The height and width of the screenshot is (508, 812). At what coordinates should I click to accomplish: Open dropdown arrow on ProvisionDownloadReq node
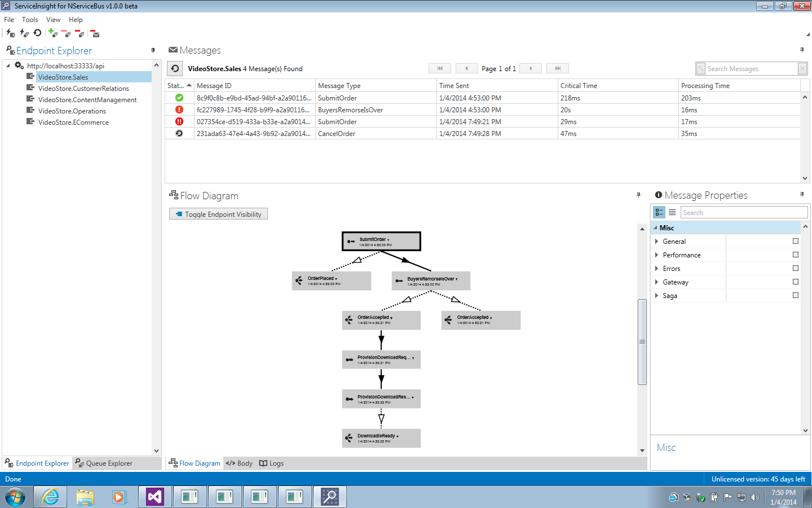(x=413, y=358)
